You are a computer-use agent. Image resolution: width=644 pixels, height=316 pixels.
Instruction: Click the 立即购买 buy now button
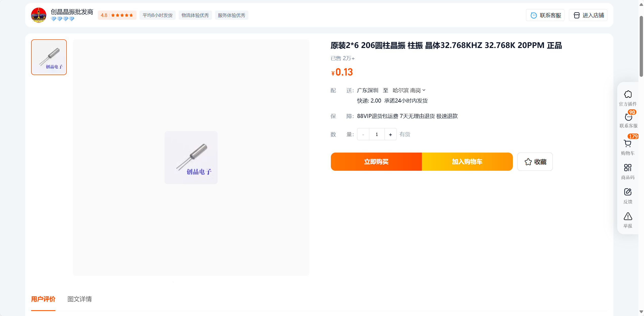pos(376,162)
